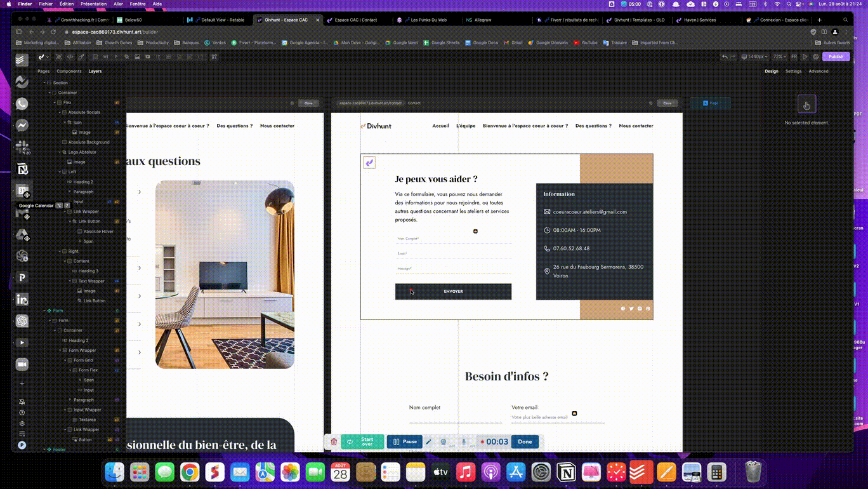Collapse the Right layer
The width and height of the screenshot is (868, 489).
pyautogui.click(x=60, y=251)
